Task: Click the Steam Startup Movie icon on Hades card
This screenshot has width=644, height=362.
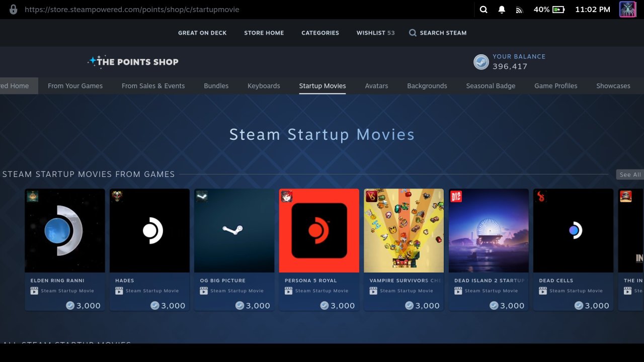Action: (x=119, y=291)
